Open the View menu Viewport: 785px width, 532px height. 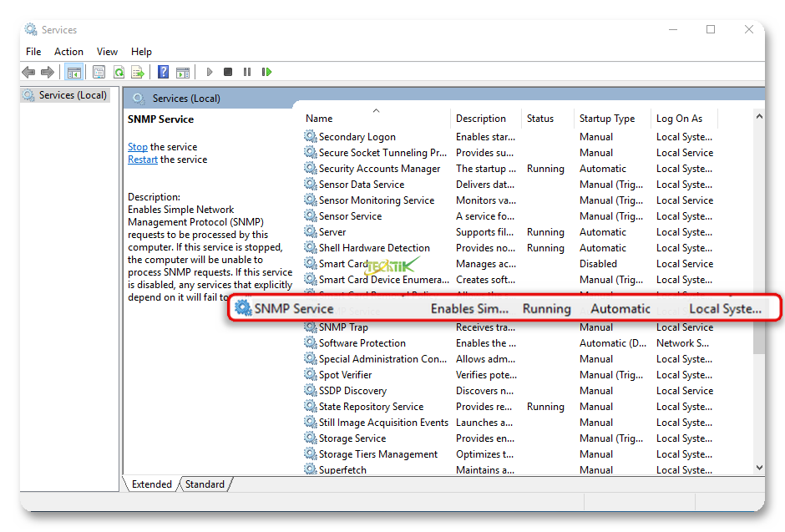107,52
